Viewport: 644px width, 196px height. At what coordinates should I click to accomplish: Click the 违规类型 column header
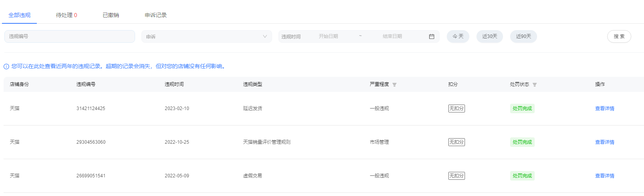[x=253, y=84]
